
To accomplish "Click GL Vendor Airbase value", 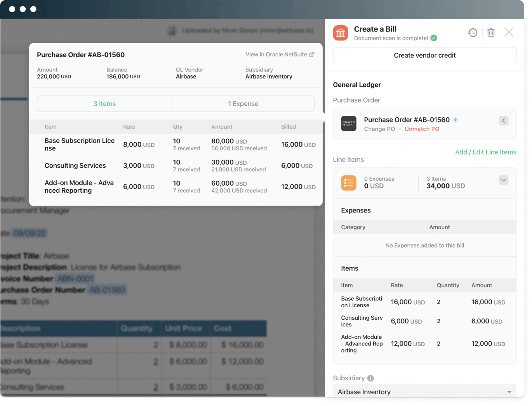I will click(x=186, y=77).
